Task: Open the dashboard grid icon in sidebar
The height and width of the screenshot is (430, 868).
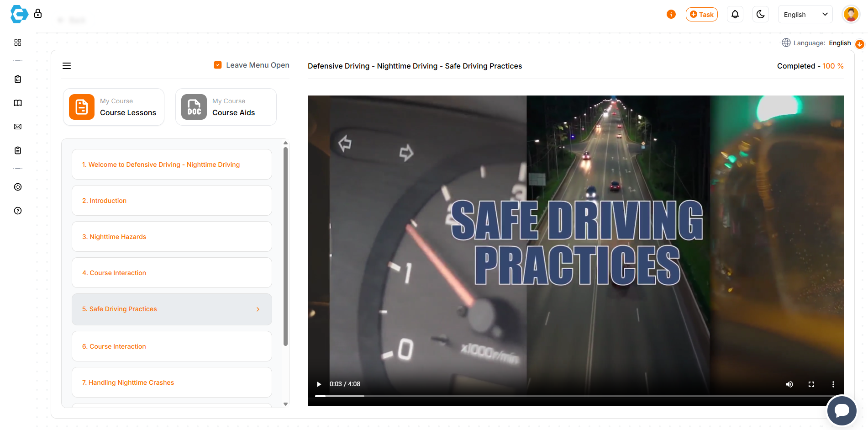Action: point(18,42)
